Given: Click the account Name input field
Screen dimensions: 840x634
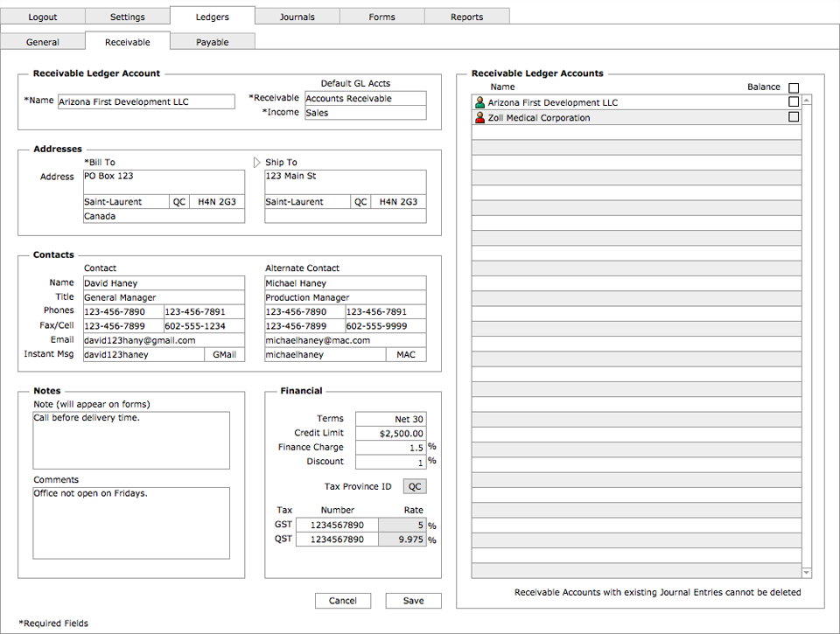Looking at the screenshot, I should 146,101.
